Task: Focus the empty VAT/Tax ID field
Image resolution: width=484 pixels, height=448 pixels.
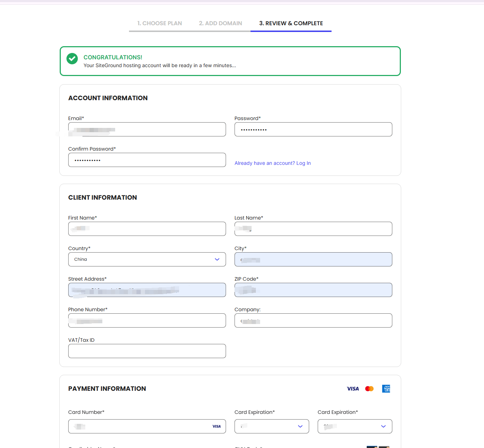Action: [x=147, y=351]
